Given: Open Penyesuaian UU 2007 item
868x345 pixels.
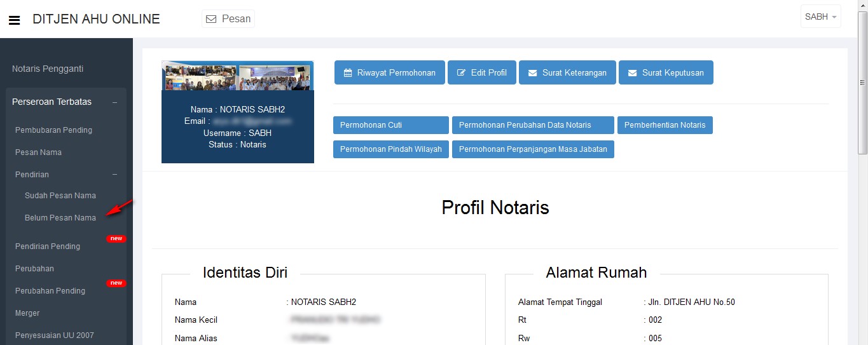Looking at the screenshot, I should 55,335.
